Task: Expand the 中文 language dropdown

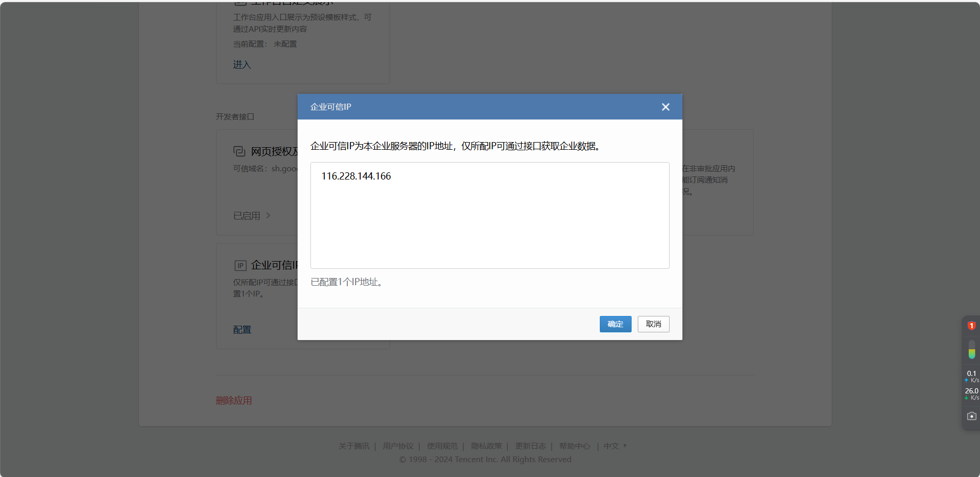Action: pos(615,446)
